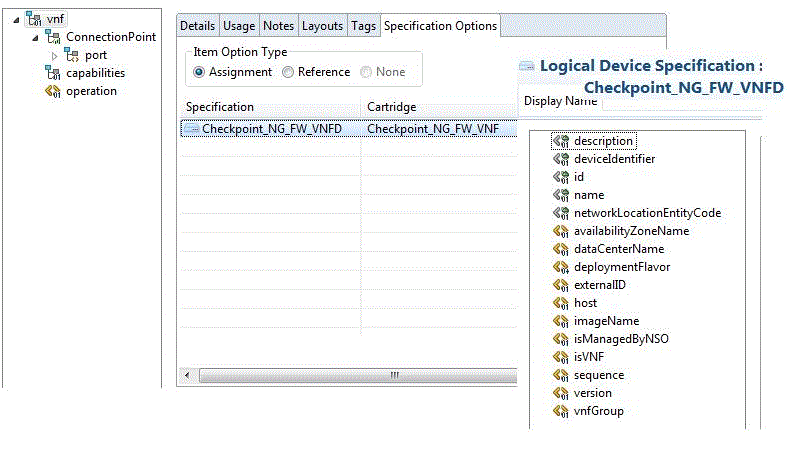793x453 pixels.
Task: Select the ConnectionPoint tree item label
Action: coord(111,37)
